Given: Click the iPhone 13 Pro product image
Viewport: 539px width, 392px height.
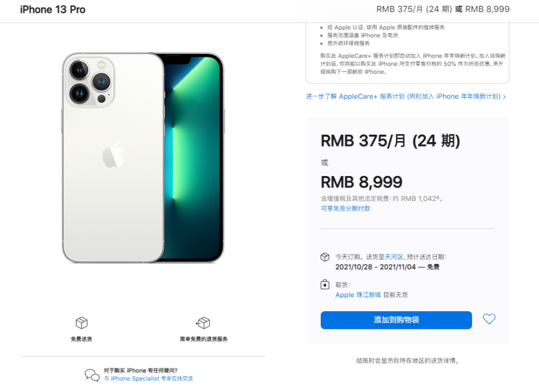Looking at the screenshot, I should pos(143,158).
